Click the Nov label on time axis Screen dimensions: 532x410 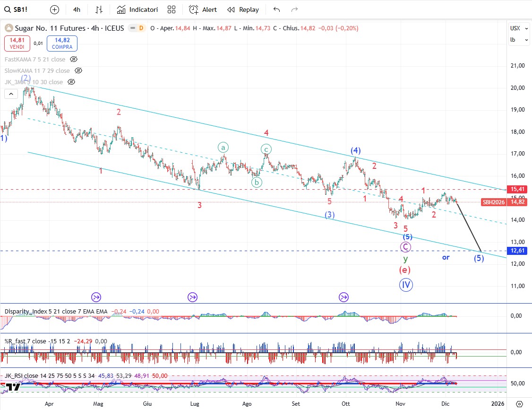(400, 404)
